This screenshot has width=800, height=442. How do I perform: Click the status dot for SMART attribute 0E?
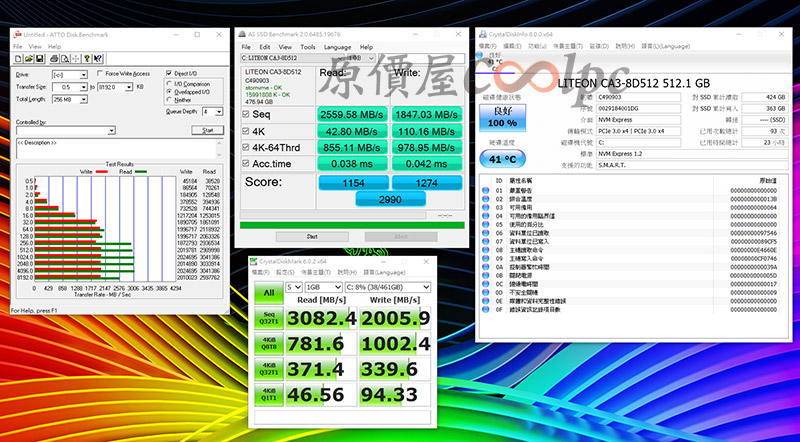[x=485, y=301]
